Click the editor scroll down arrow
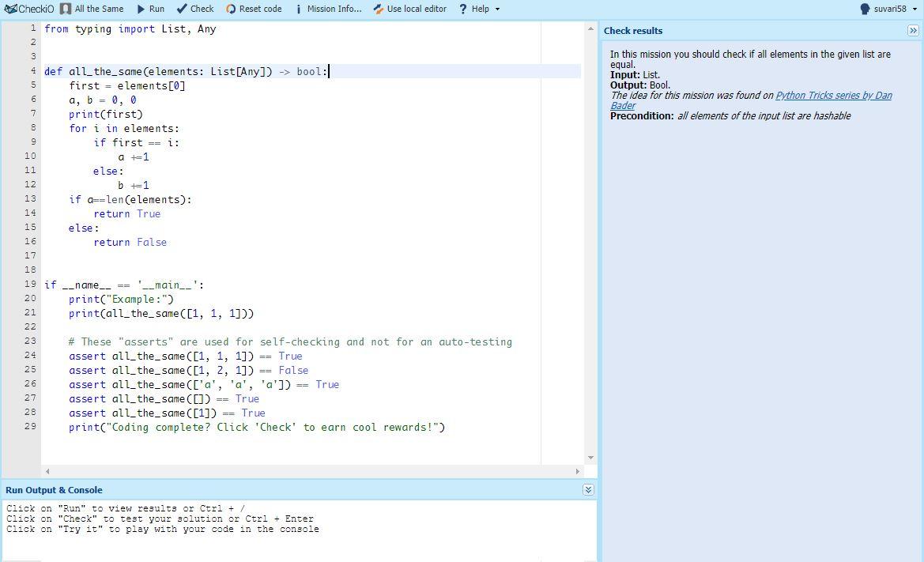The width and height of the screenshot is (924, 562). 590,458
